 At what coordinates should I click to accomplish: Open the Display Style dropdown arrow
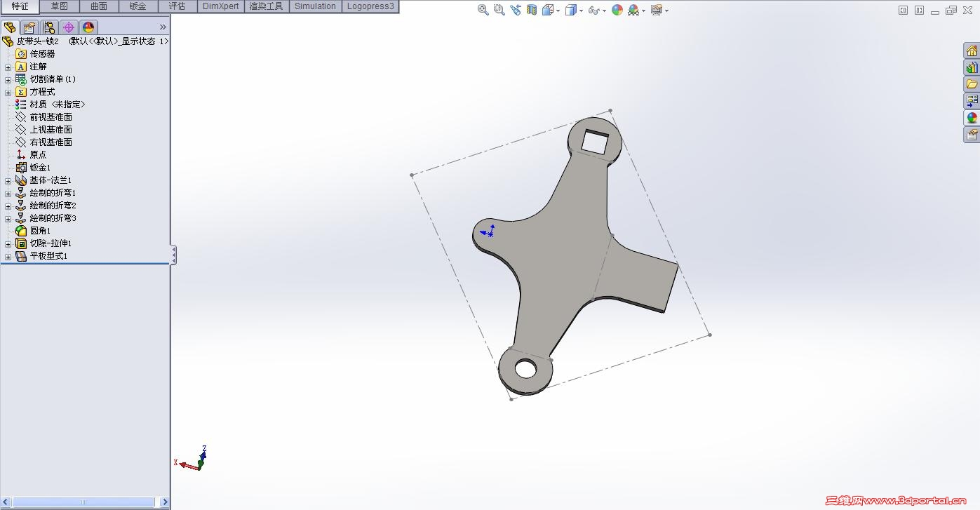[x=581, y=11]
